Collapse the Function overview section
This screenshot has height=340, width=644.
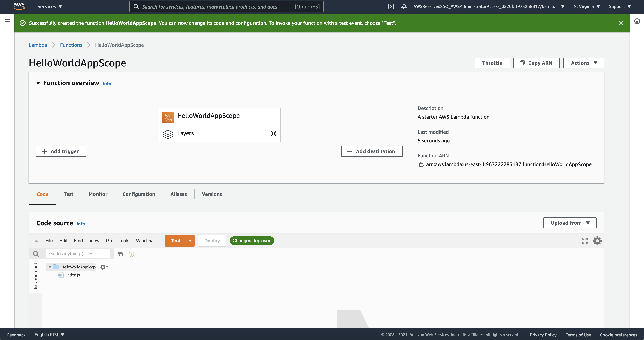(38, 83)
